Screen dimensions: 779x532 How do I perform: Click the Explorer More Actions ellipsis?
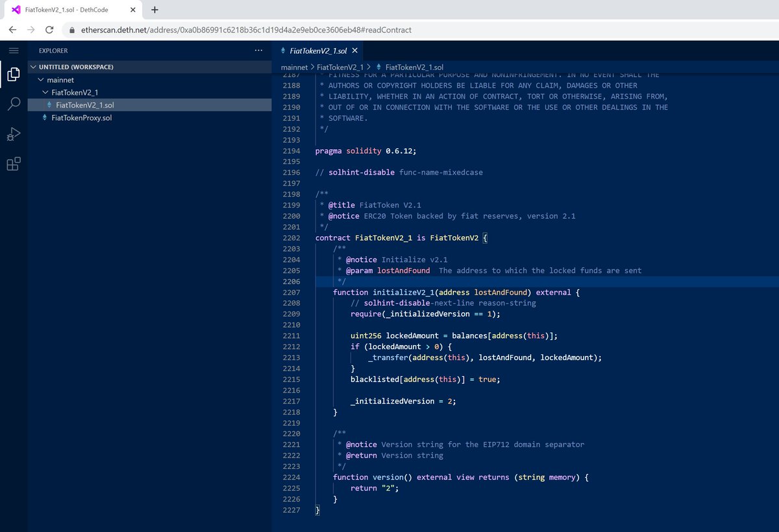[258, 50]
